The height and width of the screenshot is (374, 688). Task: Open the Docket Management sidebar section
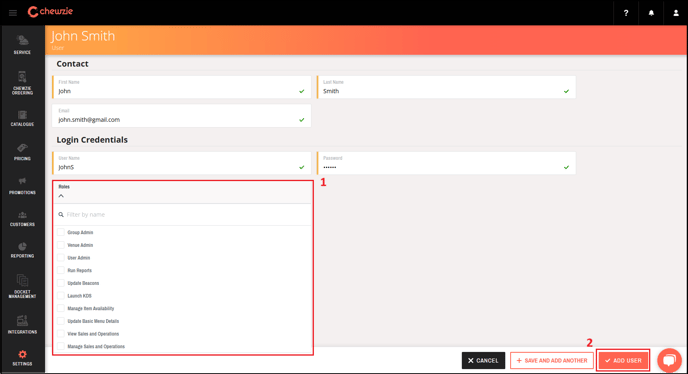pyautogui.click(x=22, y=286)
